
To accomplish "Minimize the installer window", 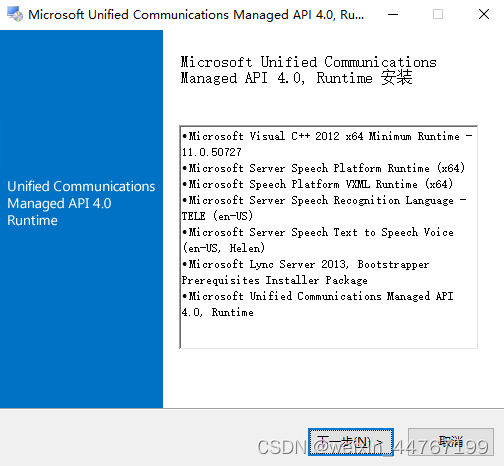I will (x=393, y=14).
